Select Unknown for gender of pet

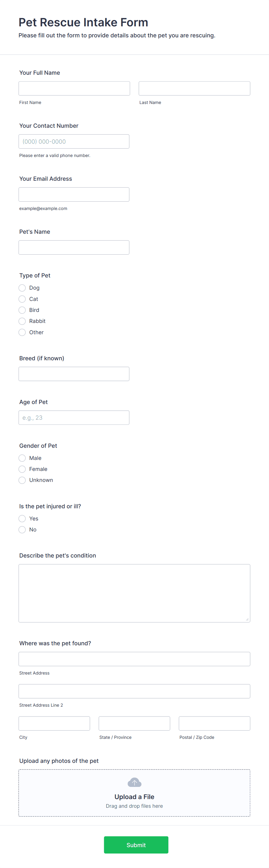pos(22,480)
